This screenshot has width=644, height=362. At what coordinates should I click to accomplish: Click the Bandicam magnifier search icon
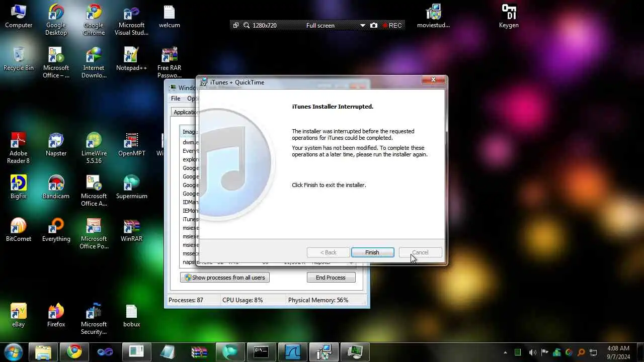pos(247,25)
